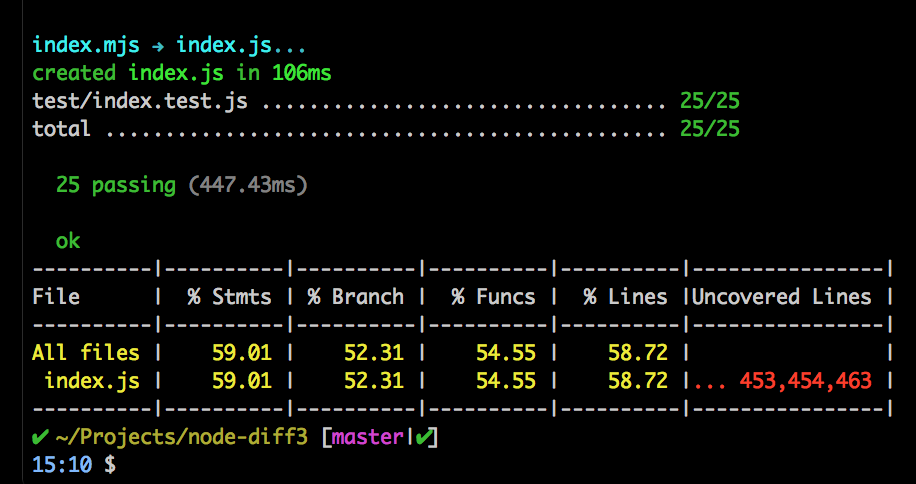Click the green checkmark before the prompt path
This screenshot has width=916, height=484.
40,437
